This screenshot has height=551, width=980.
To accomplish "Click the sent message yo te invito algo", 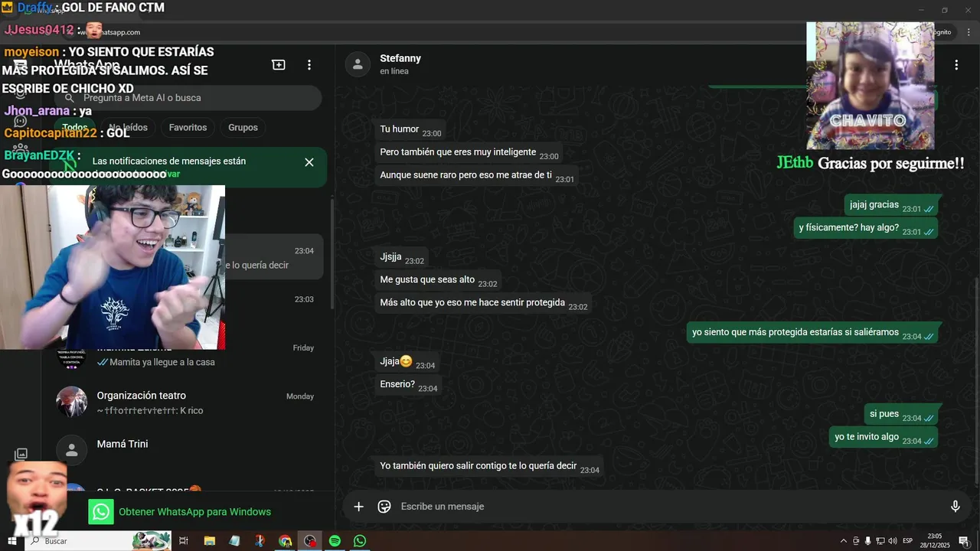I will click(x=884, y=438).
